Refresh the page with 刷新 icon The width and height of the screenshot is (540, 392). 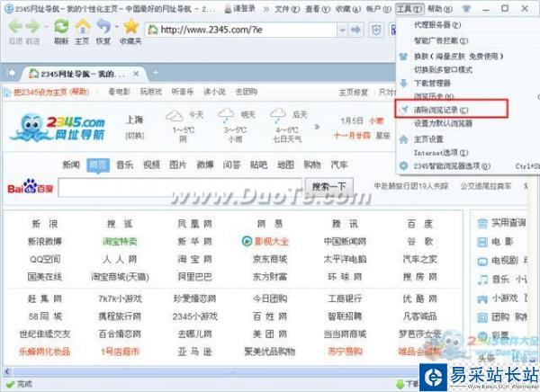pos(61,26)
